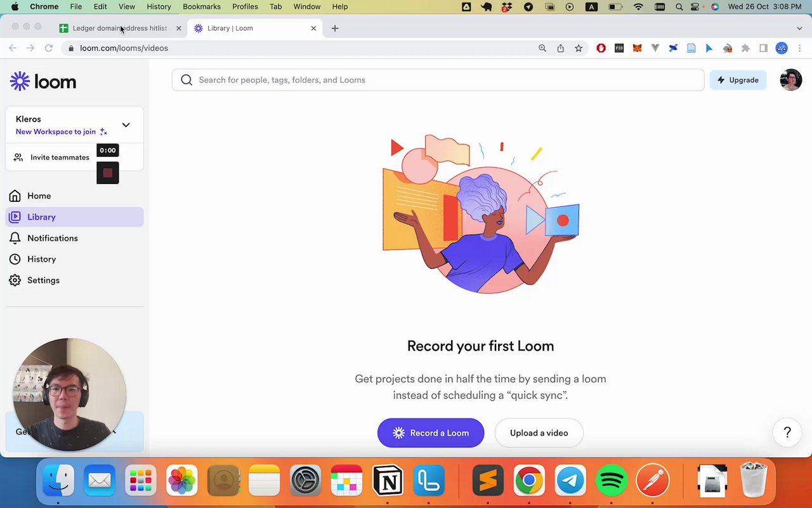Open Finder from the Dock
This screenshot has height=508, width=812.
[x=58, y=480]
